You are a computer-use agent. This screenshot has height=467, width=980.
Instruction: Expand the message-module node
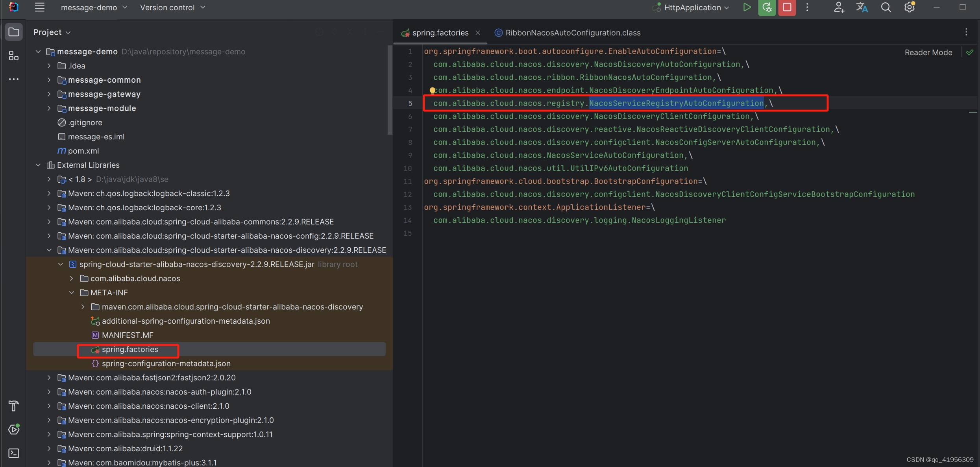click(x=49, y=108)
